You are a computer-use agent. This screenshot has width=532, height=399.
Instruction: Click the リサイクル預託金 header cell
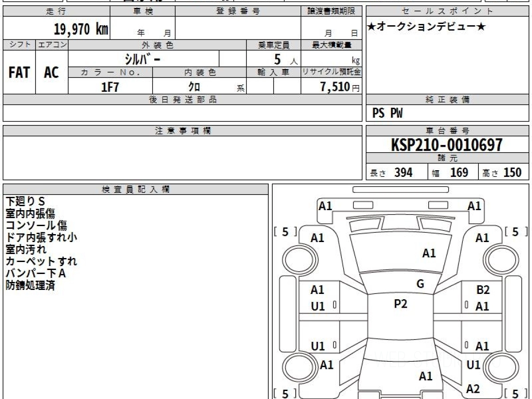pos(331,72)
